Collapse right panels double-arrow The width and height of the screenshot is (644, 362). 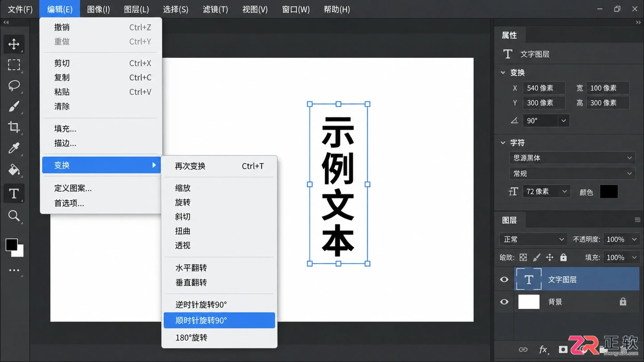click(638, 22)
